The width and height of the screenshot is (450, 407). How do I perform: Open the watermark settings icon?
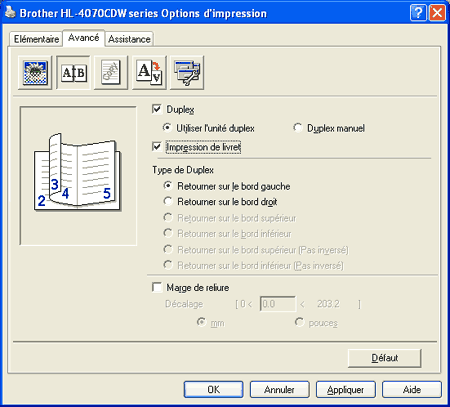(111, 73)
